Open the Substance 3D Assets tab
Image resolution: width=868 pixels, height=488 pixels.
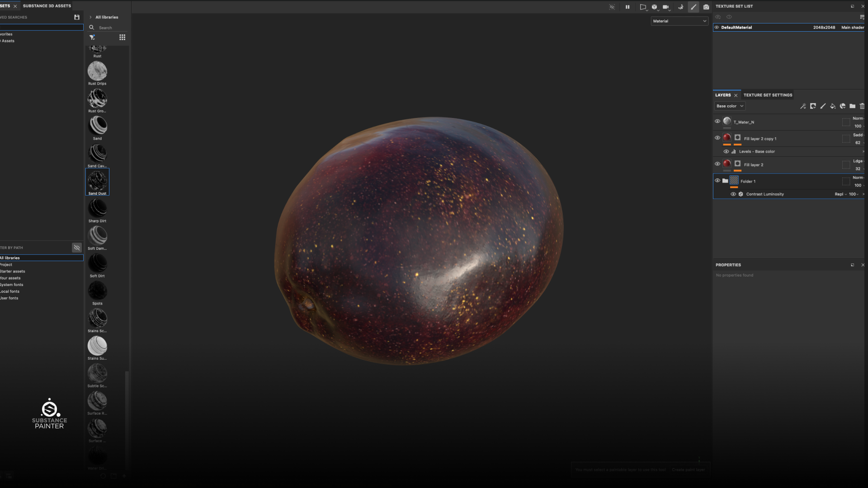pyautogui.click(x=47, y=6)
